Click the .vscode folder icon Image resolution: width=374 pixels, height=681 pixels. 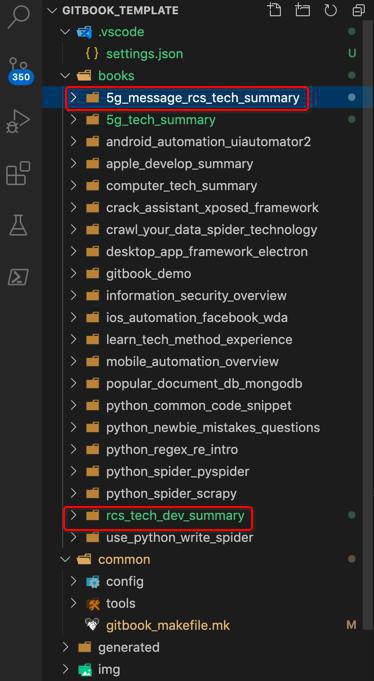84,32
